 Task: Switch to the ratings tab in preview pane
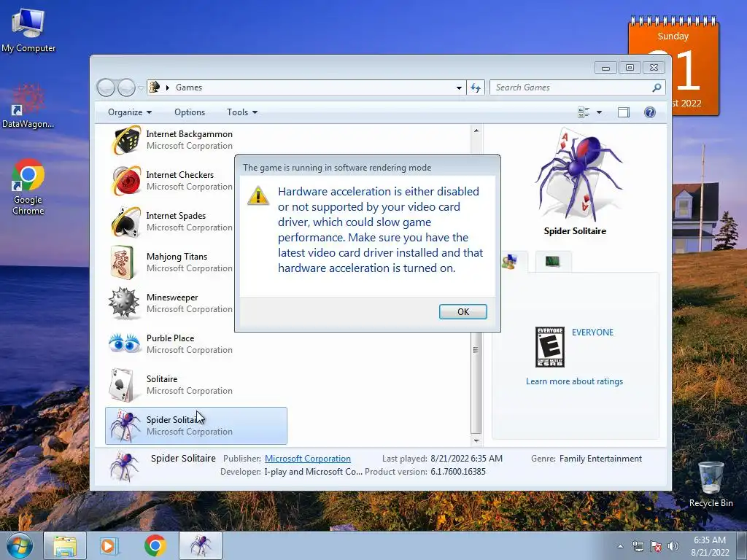(511, 262)
